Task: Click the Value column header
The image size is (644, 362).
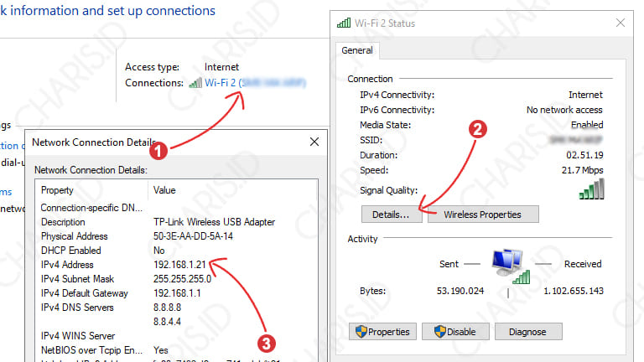Action: point(164,190)
